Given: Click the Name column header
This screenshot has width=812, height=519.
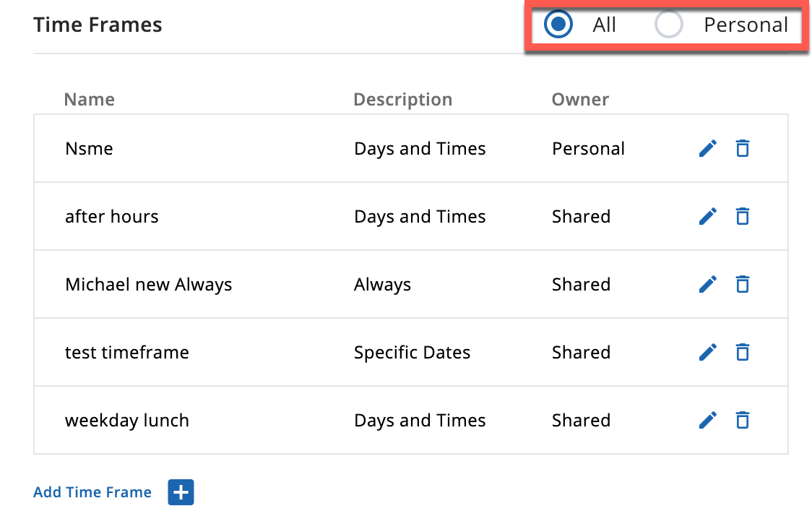Looking at the screenshot, I should tap(89, 99).
